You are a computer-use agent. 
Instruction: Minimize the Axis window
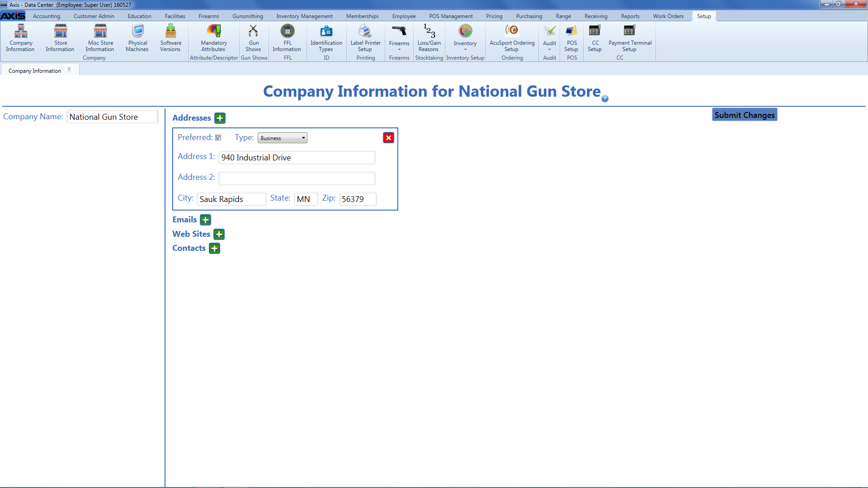(x=826, y=4)
